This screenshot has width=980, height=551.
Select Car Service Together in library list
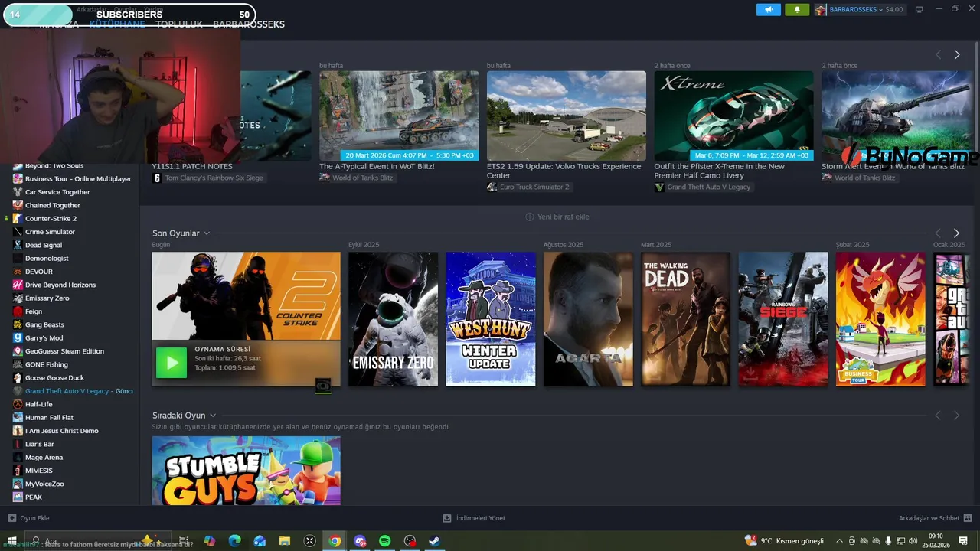(x=57, y=192)
